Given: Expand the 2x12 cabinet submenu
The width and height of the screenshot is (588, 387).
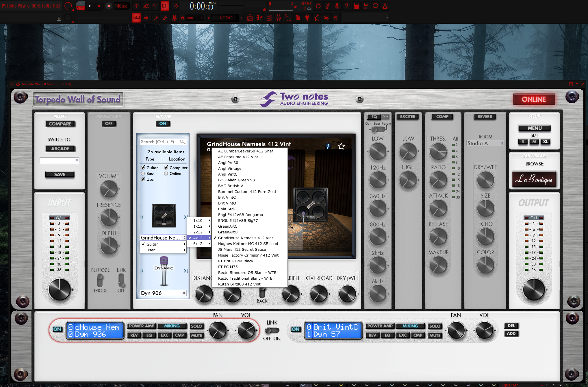Looking at the screenshot, I should point(199,232).
